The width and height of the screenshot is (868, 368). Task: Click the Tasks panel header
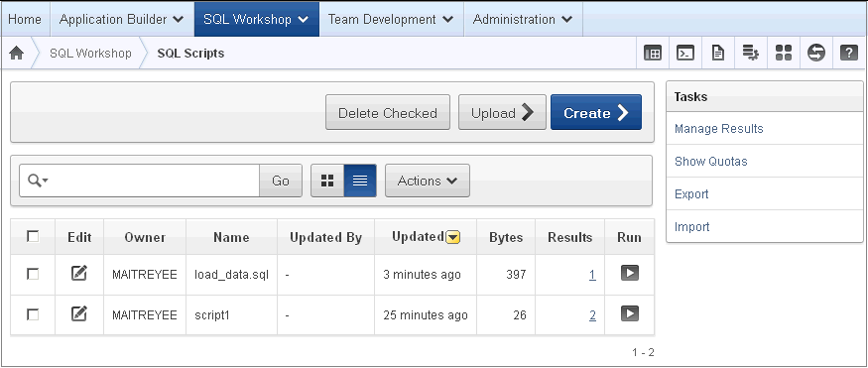point(765,97)
